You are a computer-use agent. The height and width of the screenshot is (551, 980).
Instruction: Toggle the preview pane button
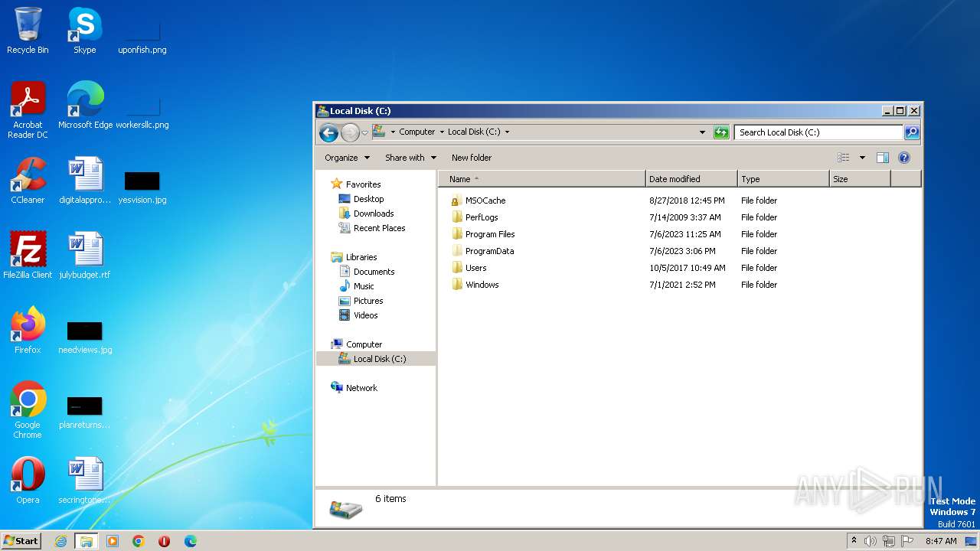(882, 158)
